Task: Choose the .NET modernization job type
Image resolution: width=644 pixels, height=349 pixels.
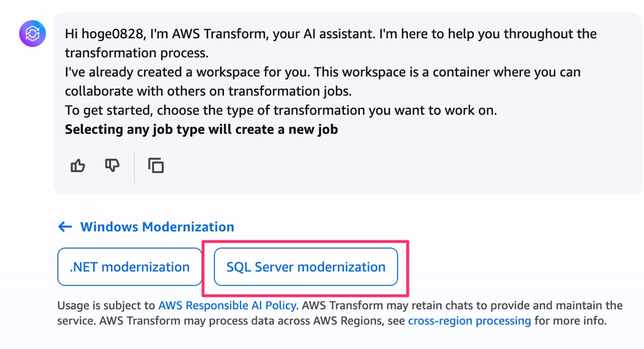Action: pos(129,267)
